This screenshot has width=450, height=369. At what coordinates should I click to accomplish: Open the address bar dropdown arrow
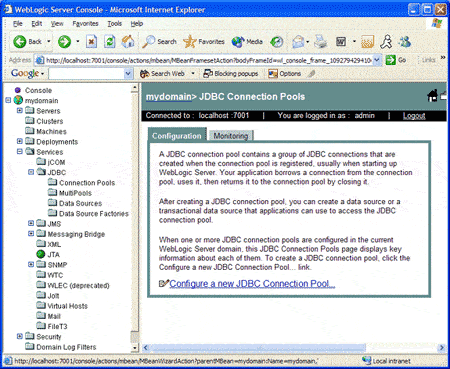377,60
